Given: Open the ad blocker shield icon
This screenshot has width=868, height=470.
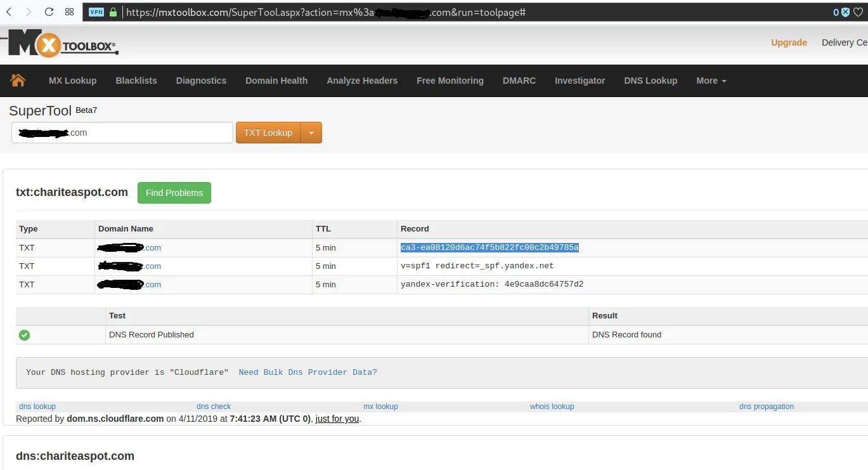Looking at the screenshot, I should (x=845, y=12).
